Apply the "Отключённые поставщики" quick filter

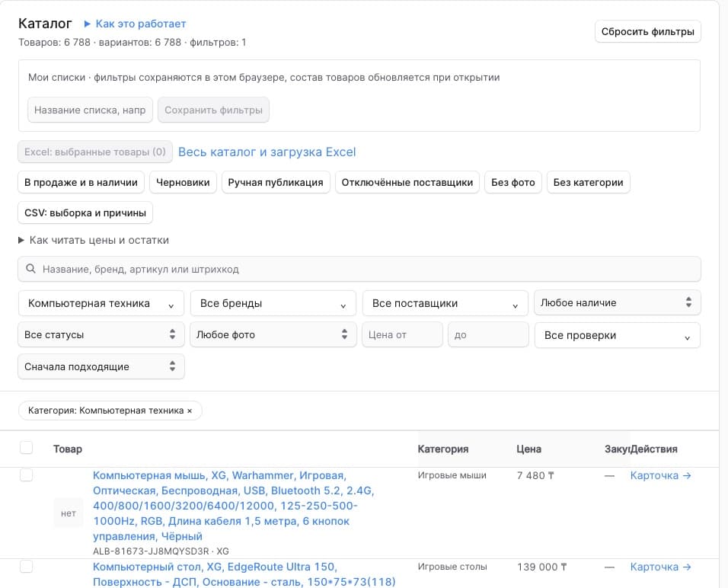tap(407, 183)
